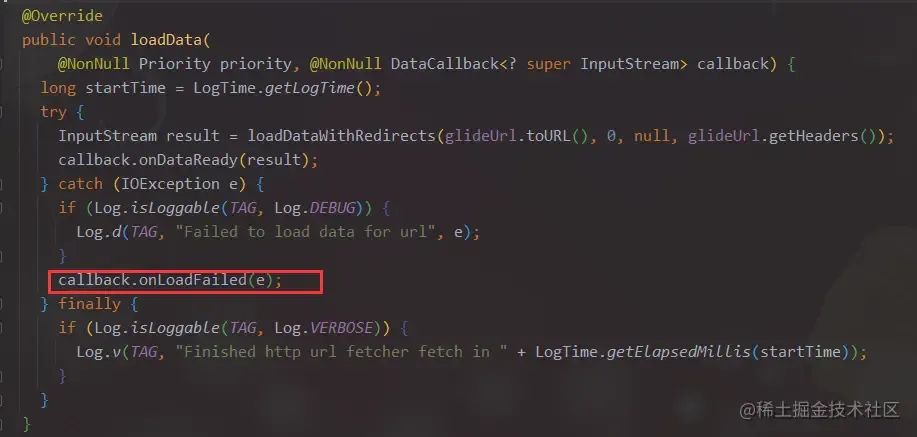The width and height of the screenshot is (917, 437).
Task: Click the try keyword
Action: tap(53, 112)
